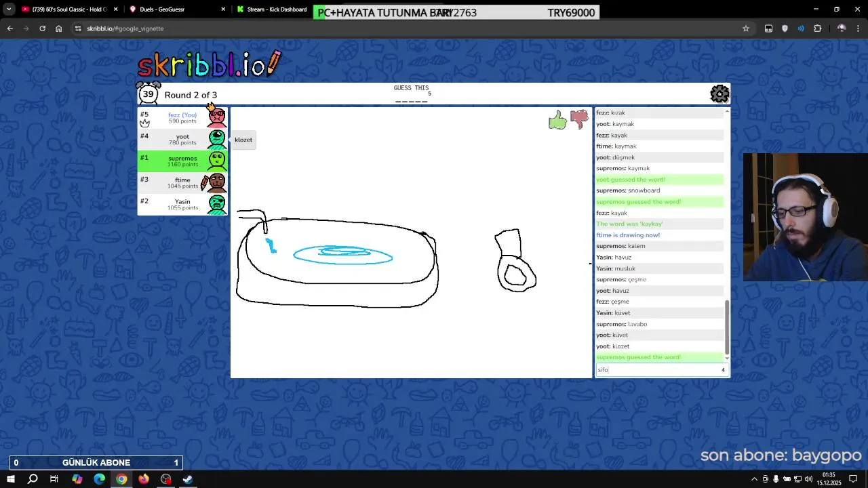Select yoot's green one-eyed avatar
The image size is (868, 488).
(217, 139)
